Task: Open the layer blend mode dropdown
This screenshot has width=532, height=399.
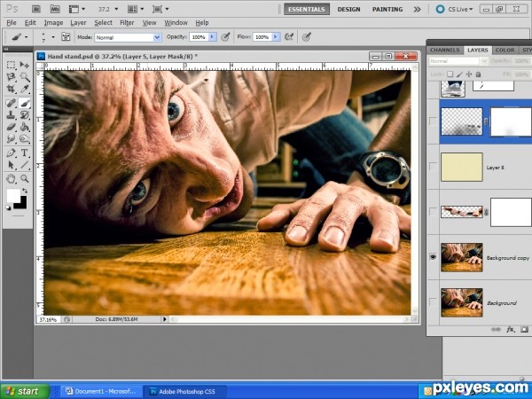Action: tap(458, 61)
